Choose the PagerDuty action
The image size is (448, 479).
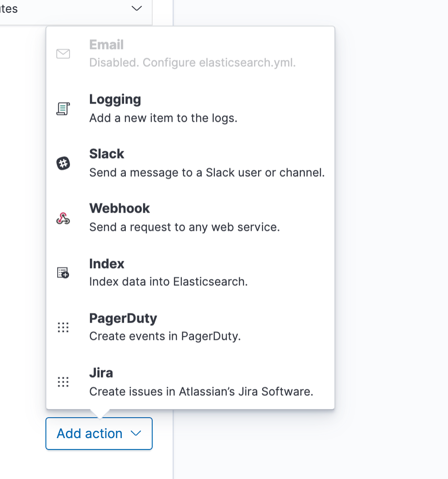(x=190, y=327)
